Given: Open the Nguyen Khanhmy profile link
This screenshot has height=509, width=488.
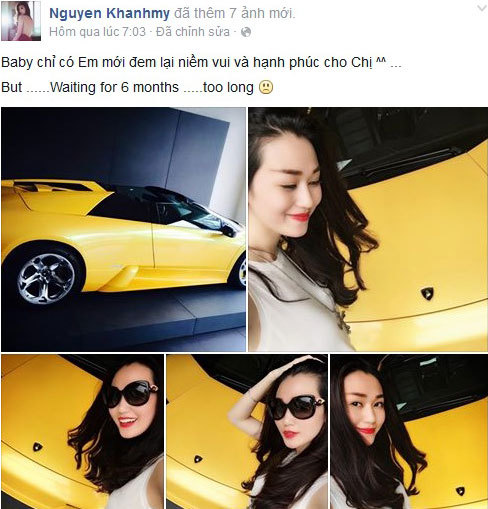Looking at the screenshot, I should pos(110,13).
